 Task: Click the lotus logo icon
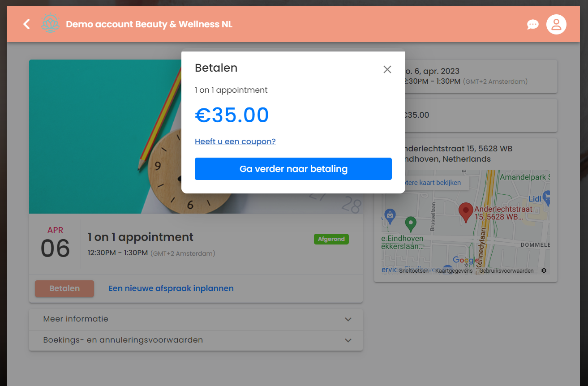click(x=50, y=24)
